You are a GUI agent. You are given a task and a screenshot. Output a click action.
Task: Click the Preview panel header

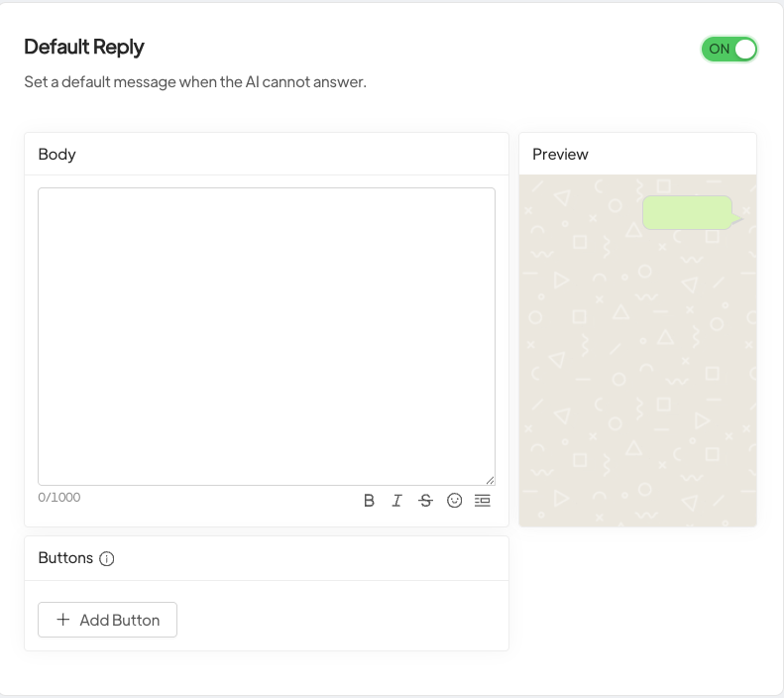click(x=560, y=154)
